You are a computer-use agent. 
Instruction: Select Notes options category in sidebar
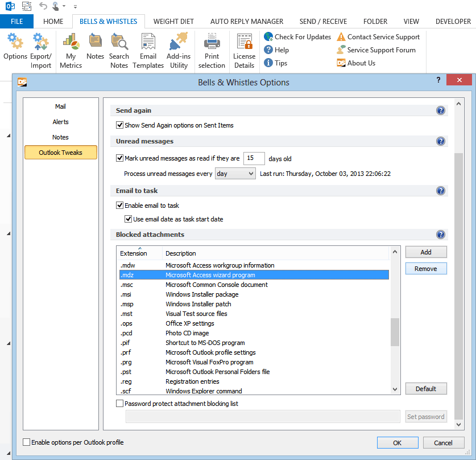(x=60, y=137)
